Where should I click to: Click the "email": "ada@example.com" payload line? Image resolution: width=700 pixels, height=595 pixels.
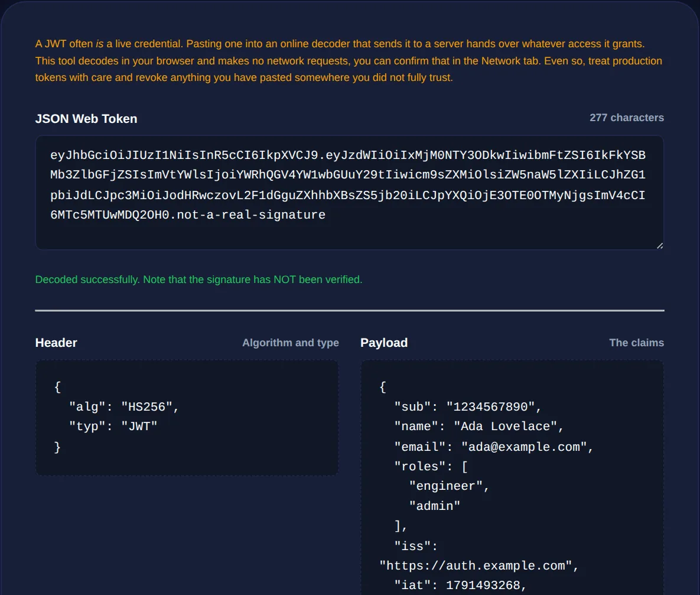click(x=493, y=447)
